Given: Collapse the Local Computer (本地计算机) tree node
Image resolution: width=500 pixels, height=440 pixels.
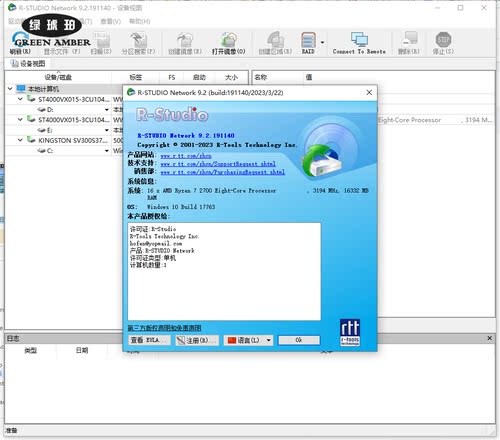Looking at the screenshot, I should [10, 89].
